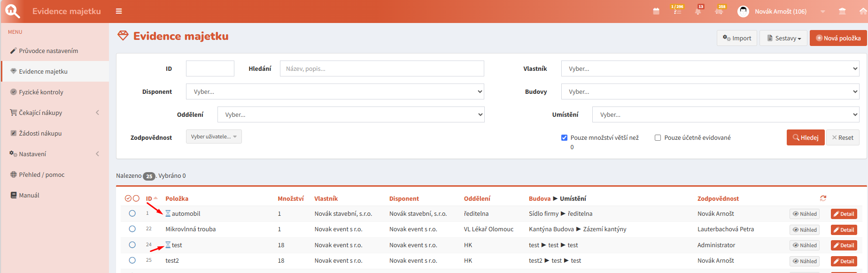Sort by Zodpovědnost column header
This screenshot has width=868, height=273.
click(718, 198)
